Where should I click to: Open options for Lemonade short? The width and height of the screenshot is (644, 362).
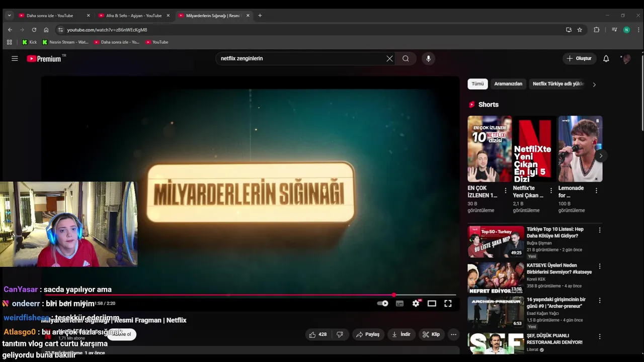coord(596,191)
